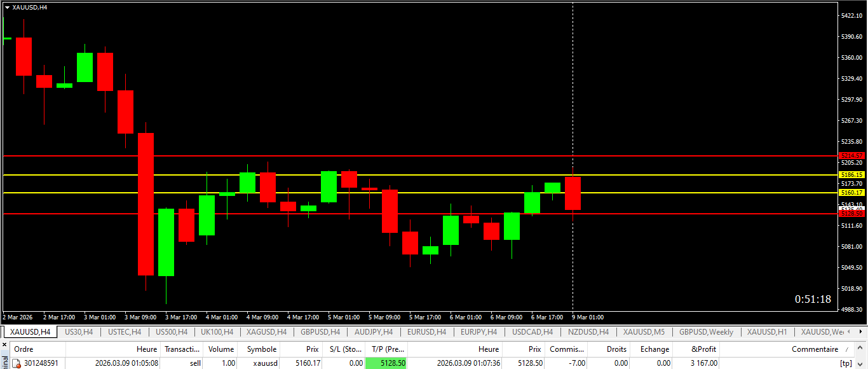
Task: Click the last red candle on 9 Mar
Action: click(573, 193)
